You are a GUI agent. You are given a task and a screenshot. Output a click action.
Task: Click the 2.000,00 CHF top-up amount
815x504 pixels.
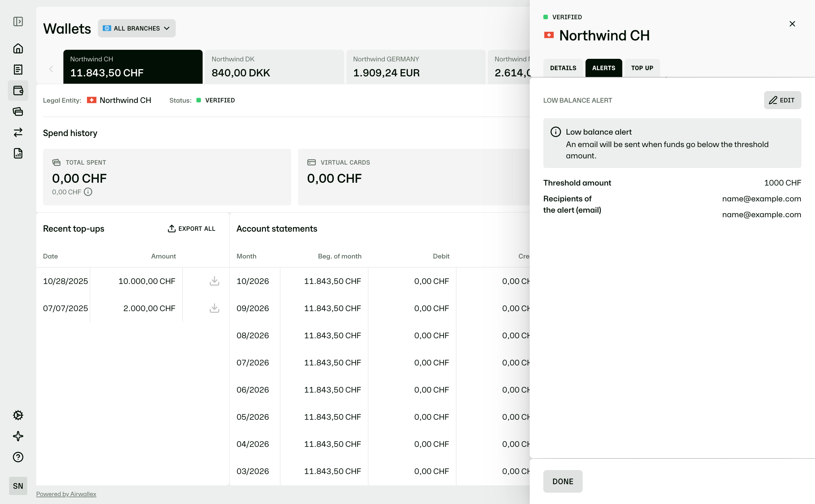coord(149,308)
